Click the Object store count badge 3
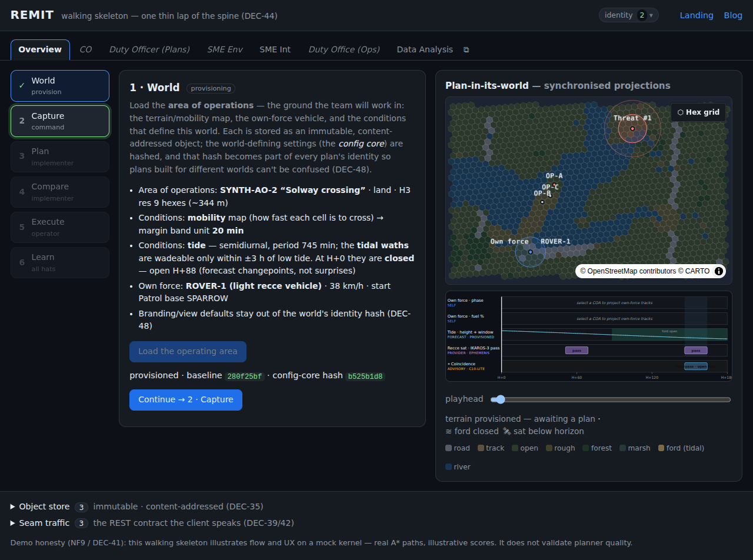Screen dimensions: 753x560 tap(82, 506)
